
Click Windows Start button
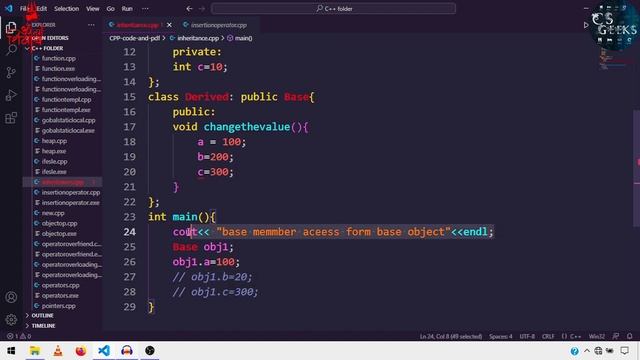[11, 351]
